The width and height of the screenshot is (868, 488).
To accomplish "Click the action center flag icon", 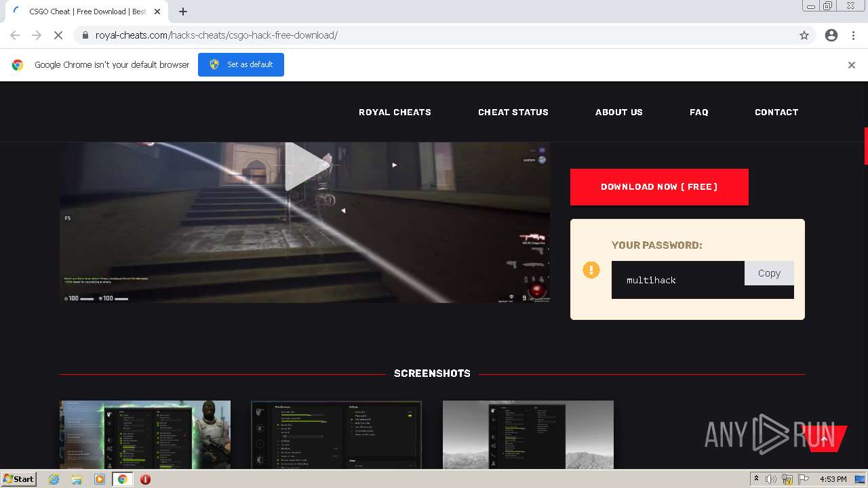I will [804, 479].
